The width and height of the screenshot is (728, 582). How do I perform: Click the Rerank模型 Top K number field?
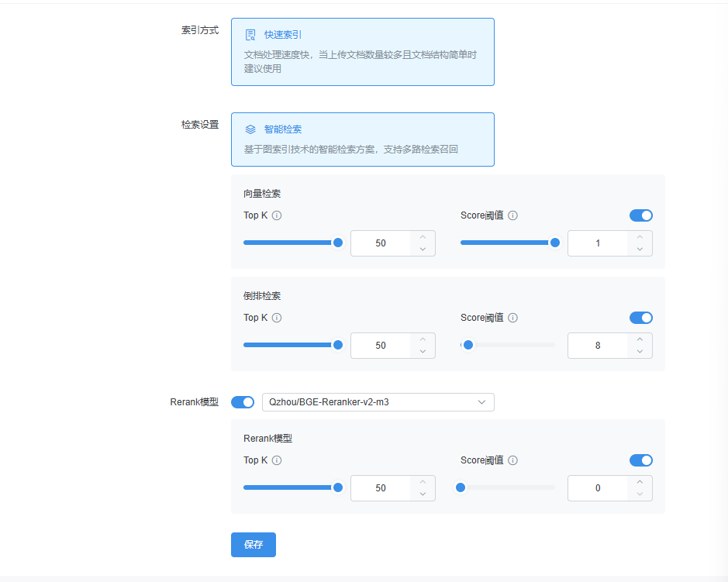click(x=381, y=488)
